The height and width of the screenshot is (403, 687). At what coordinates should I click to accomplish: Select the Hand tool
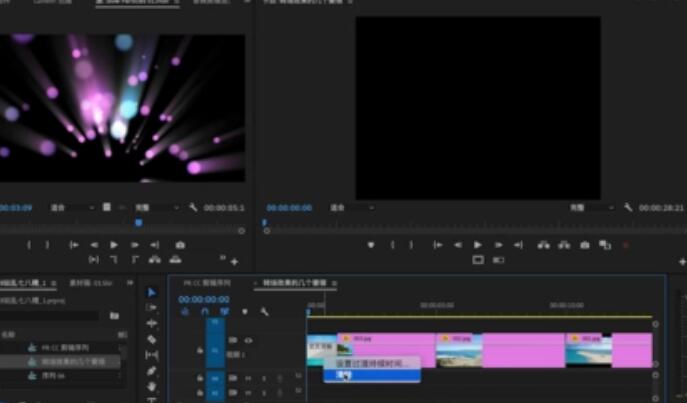pos(152,387)
